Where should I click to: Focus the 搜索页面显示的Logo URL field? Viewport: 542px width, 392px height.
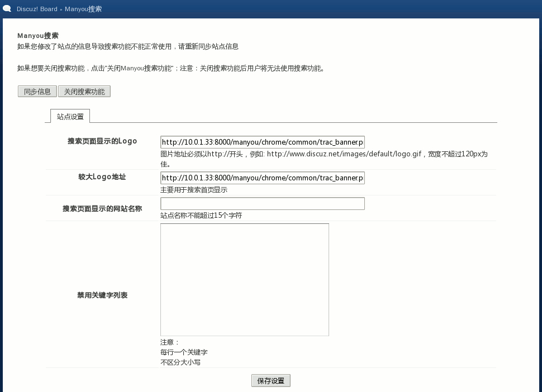263,142
